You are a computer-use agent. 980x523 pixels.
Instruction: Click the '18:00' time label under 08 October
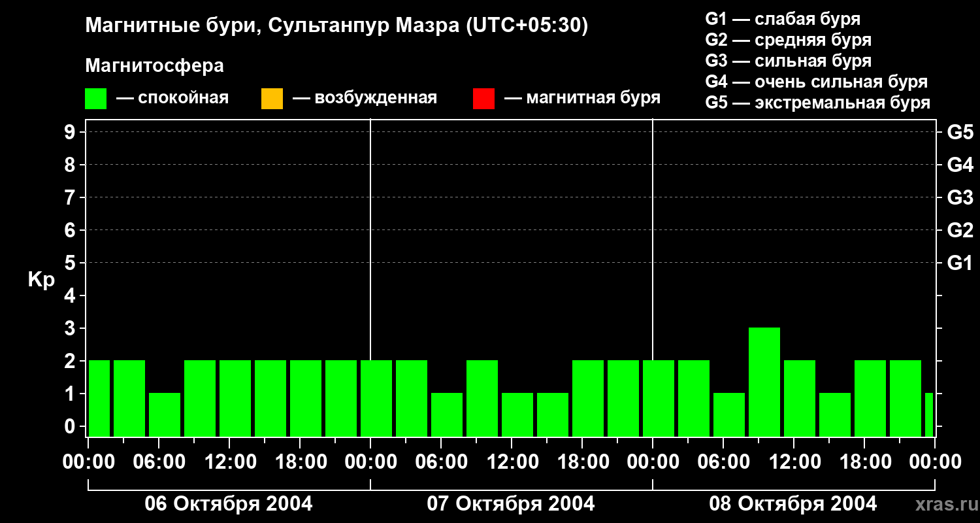[864, 462]
